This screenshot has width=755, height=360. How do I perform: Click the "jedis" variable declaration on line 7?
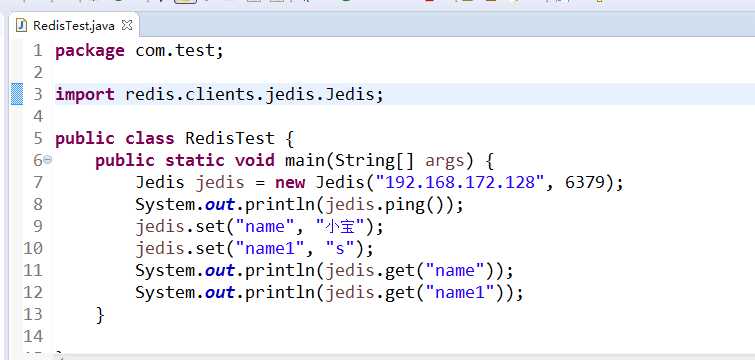[x=220, y=183]
